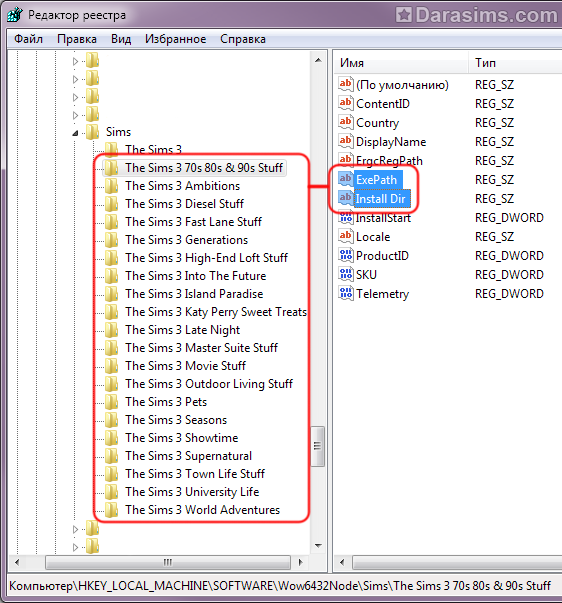Image resolution: width=562 pixels, height=603 pixels.
Task: Click folder icon of The Sims 3 Late Night
Action: 112,330
